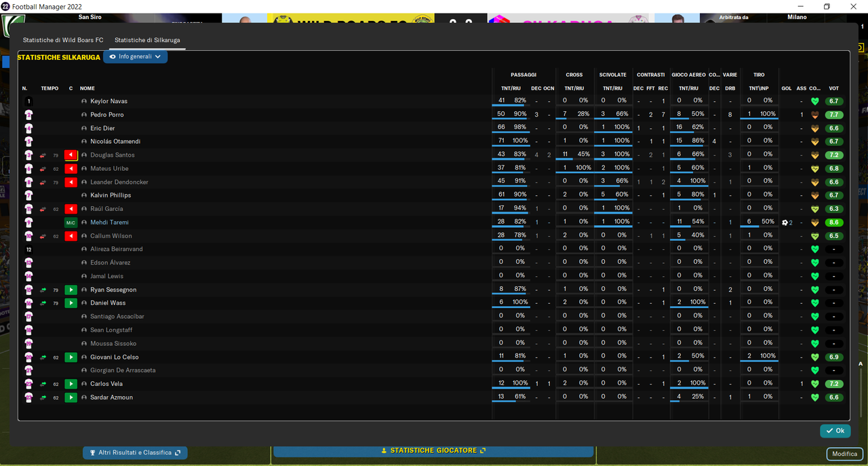The image size is (868, 466).
Task: Click the 6.9 rating badge for Giovani Lo Celso
Action: pyautogui.click(x=834, y=357)
